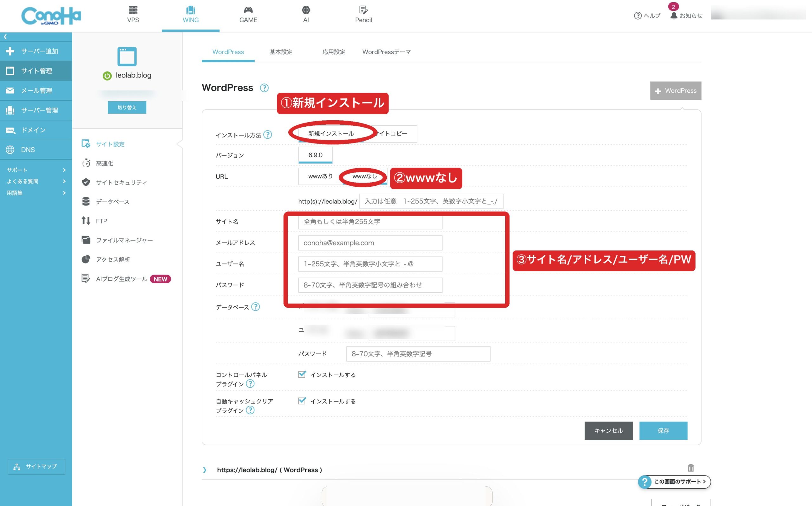Screen dimensions: 812x506
Task: Click help icon beside データベース label
Action: tap(255, 307)
